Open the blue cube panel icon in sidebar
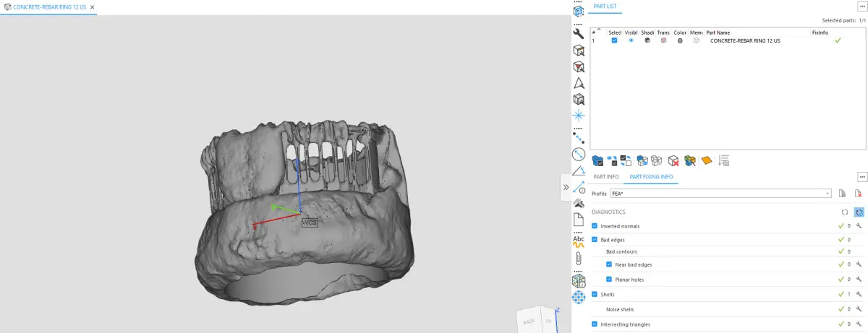The height and width of the screenshot is (333, 868). click(x=578, y=12)
